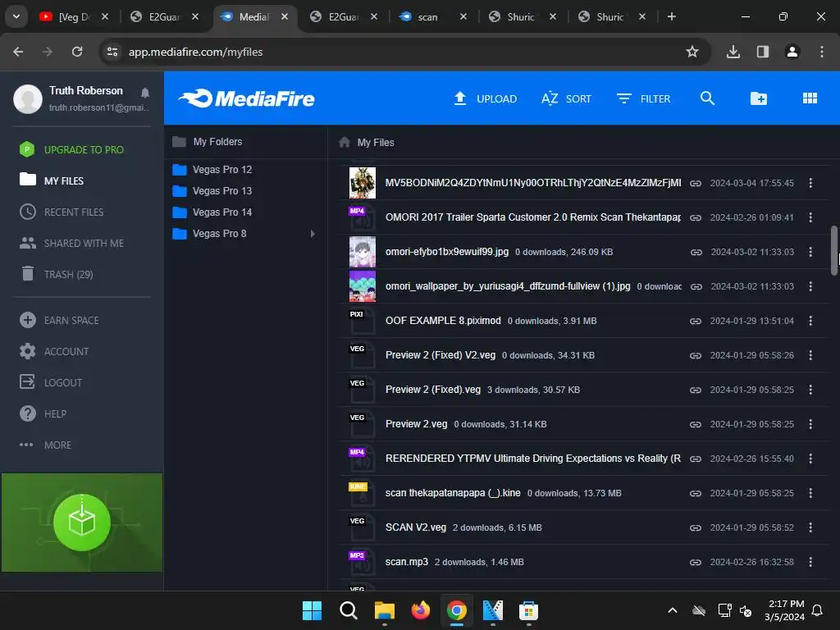840x630 pixels.
Task: Launch Firefox from the taskbar
Action: tap(421, 610)
